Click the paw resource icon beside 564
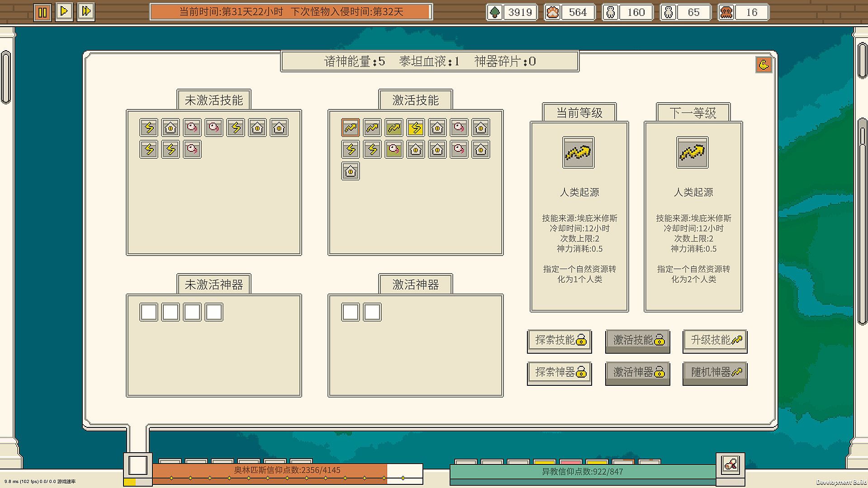The height and width of the screenshot is (488, 868). 553,12
